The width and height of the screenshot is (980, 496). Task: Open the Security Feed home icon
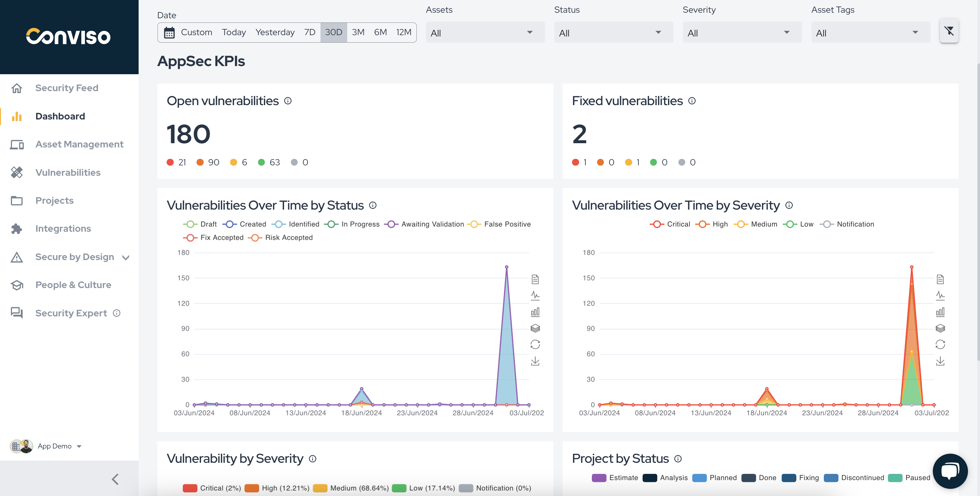17,88
